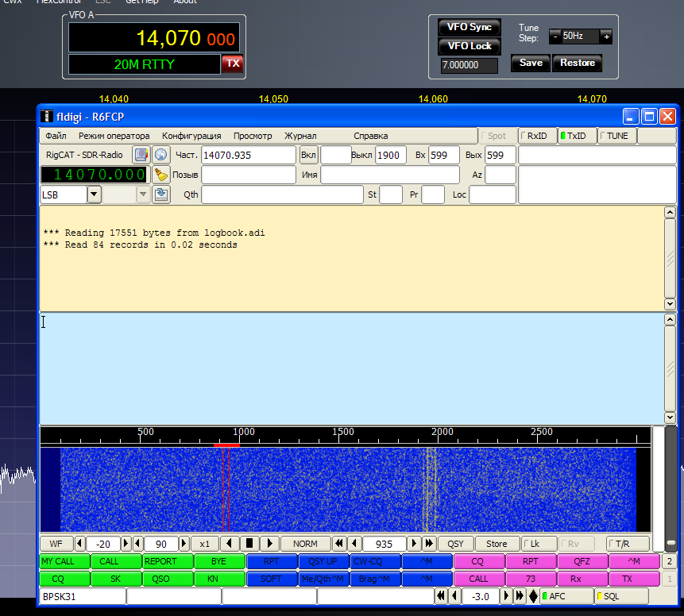Screen dimensions: 684x616
Task: Click the globe QRZ lookup icon
Action: [x=161, y=155]
